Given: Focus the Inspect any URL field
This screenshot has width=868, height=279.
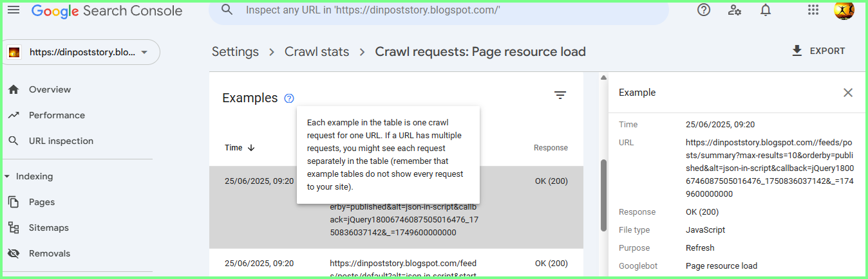Looking at the screenshot, I should click(438, 10).
